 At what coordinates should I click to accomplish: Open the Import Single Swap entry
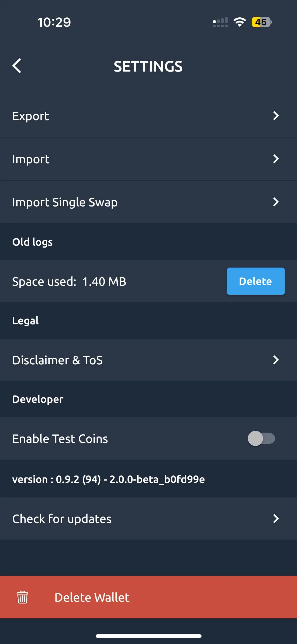click(65, 202)
